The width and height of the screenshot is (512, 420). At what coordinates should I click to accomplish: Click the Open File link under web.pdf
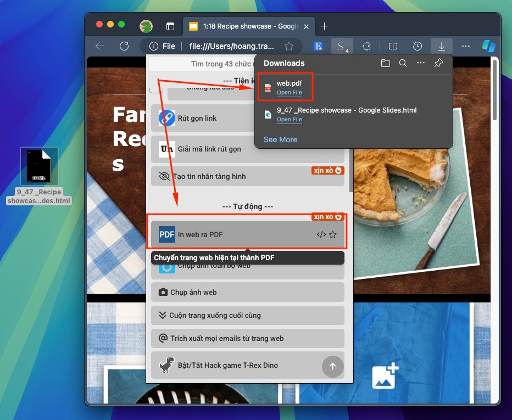pos(290,93)
